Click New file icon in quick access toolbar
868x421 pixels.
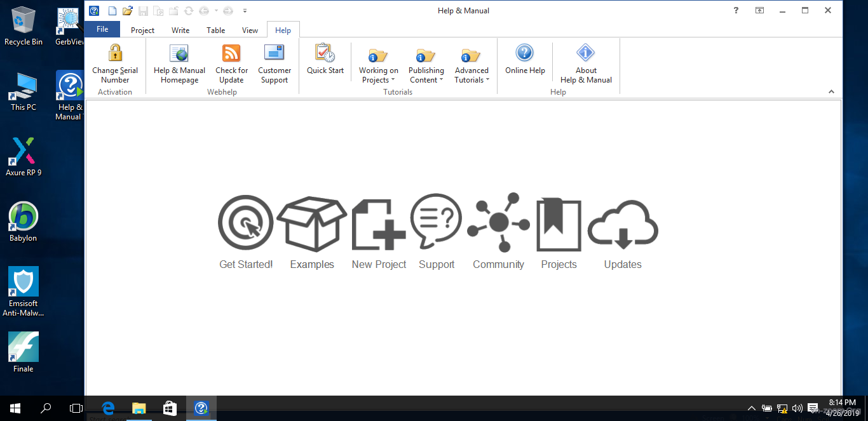pos(112,11)
